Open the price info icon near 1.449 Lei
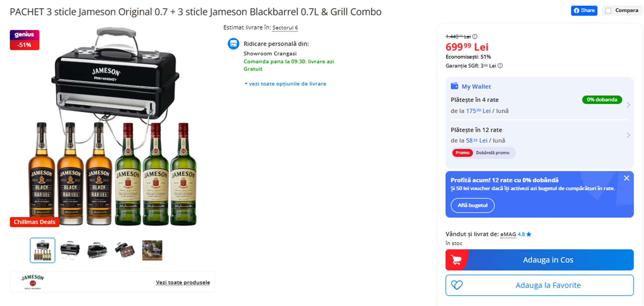This screenshot has height=306, width=644. pyautogui.click(x=475, y=36)
